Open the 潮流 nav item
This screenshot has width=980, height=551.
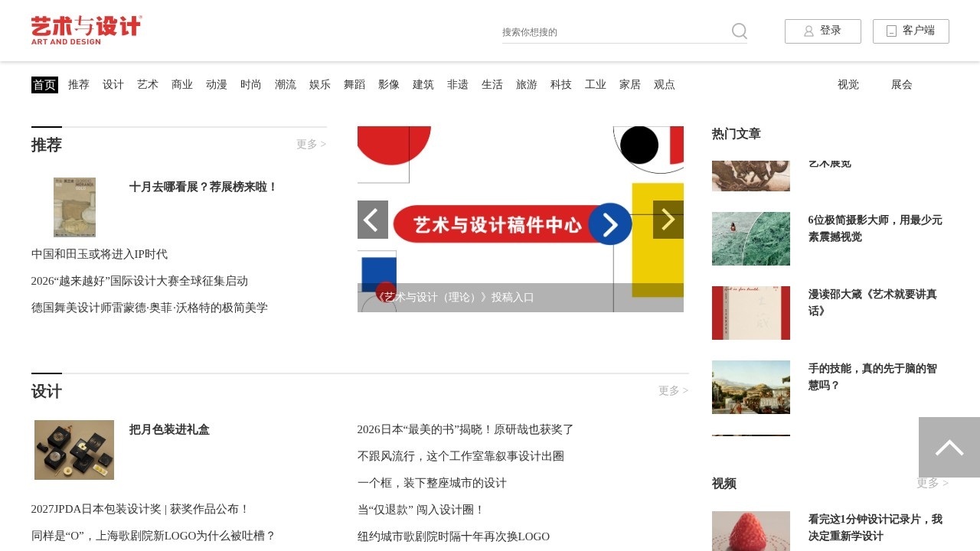pos(286,85)
